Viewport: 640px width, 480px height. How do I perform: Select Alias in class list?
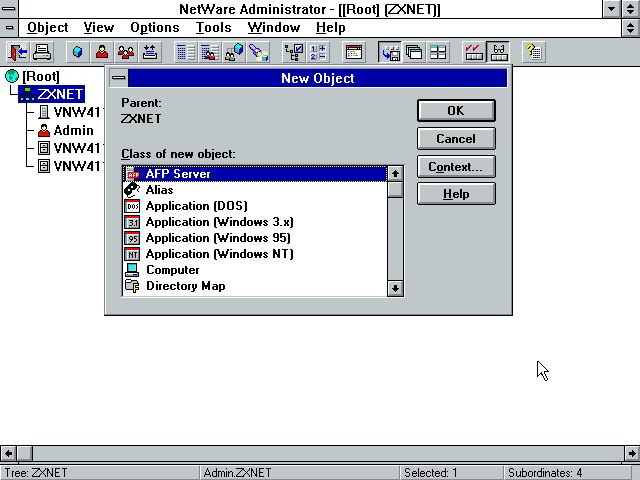255,190
